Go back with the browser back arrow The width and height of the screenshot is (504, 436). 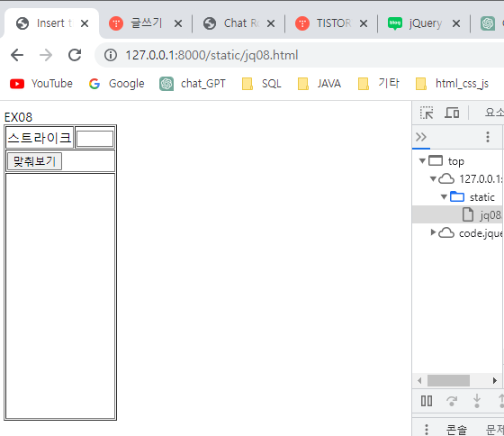point(17,55)
